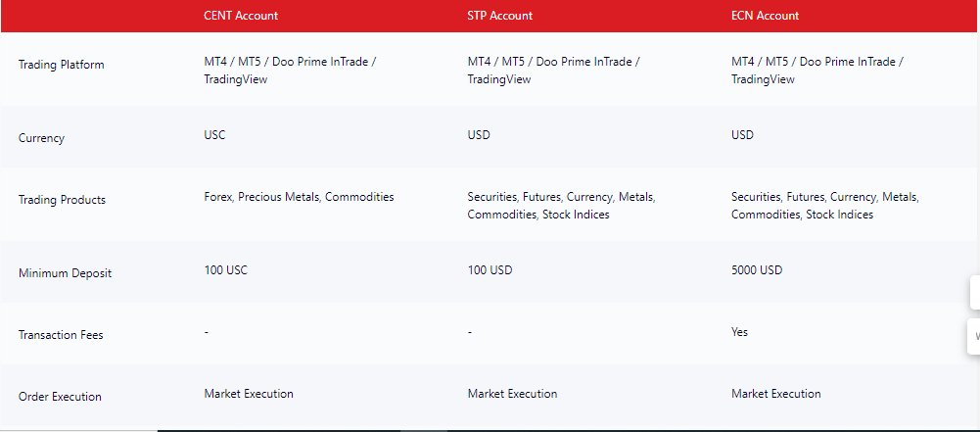Click ECN Account's trading platform text
The image size is (980, 432).
pyautogui.click(x=817, y=71)
